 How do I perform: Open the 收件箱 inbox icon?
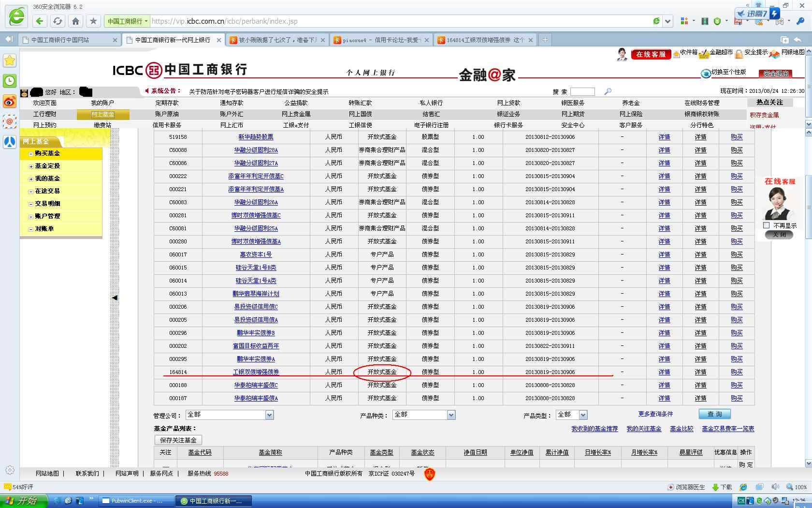tap(677, 53)
